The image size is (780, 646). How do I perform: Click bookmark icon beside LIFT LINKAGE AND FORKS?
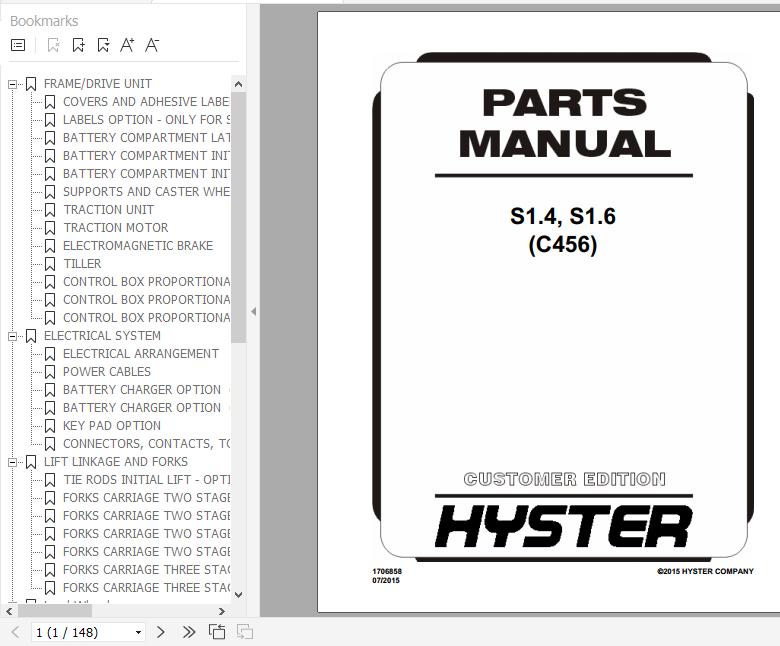(x=31, y=462)
